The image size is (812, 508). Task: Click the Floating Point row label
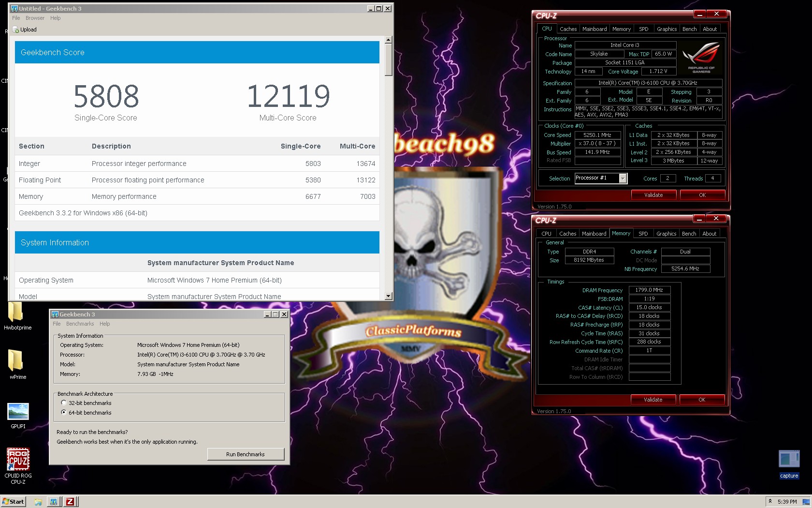pyautogui.click(x=40, y=180)
